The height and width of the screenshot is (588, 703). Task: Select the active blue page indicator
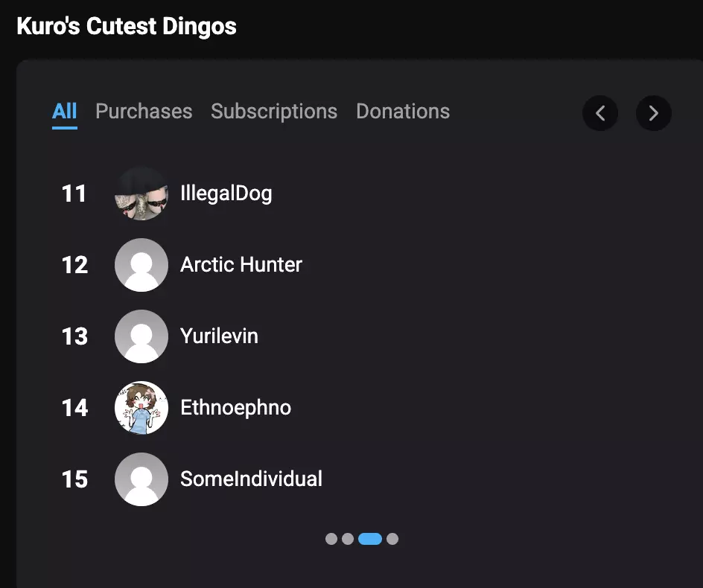tap(370, 539)
